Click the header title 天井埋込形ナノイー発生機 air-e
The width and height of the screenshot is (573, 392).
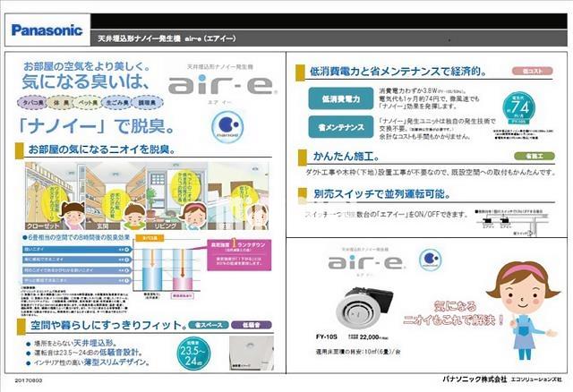167,38
